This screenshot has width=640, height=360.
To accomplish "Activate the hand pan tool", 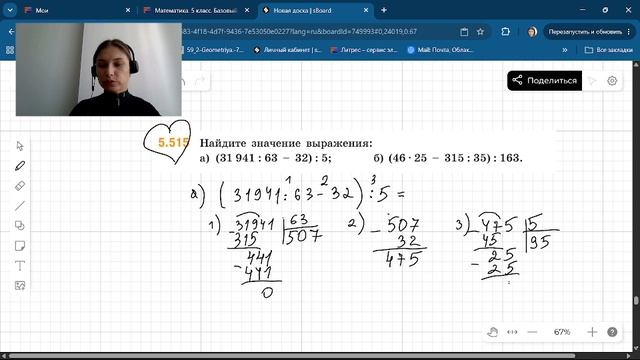I will [492, 332].
